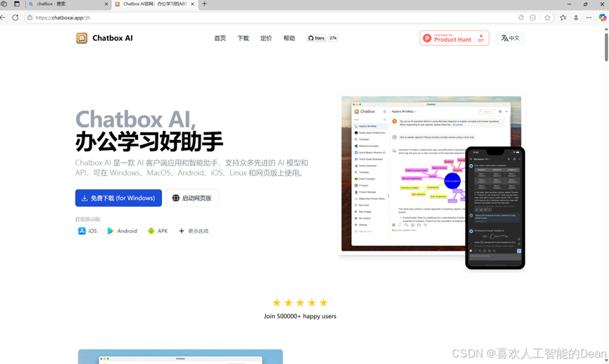Screen dimensions: 609x364
Task: Open the Copilot sidebar icon
Action: click(x=603, y=18)
